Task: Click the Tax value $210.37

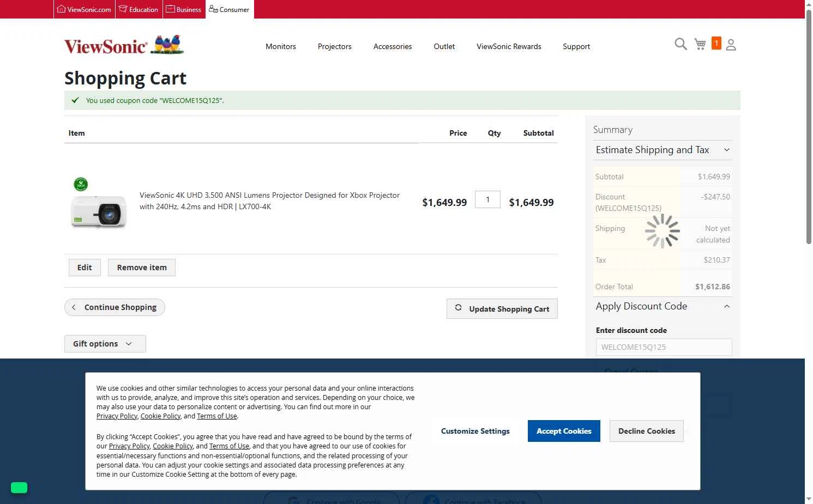Action: (716, 260)
